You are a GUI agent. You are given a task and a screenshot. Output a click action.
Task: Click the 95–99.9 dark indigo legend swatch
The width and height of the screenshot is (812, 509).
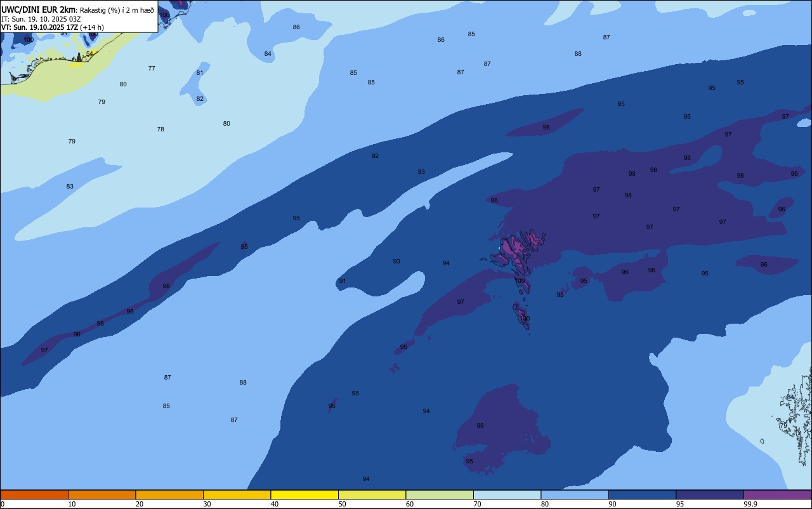[710, 494]
